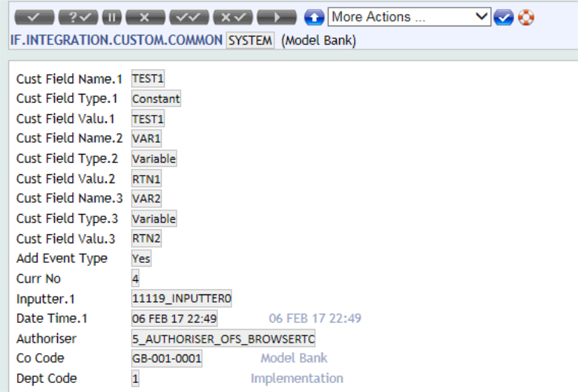Click the IF.INTEGRATION.CUSTOM.COMMON application title
Viewport: 578px width, 392px height.
tap(117, 41)
